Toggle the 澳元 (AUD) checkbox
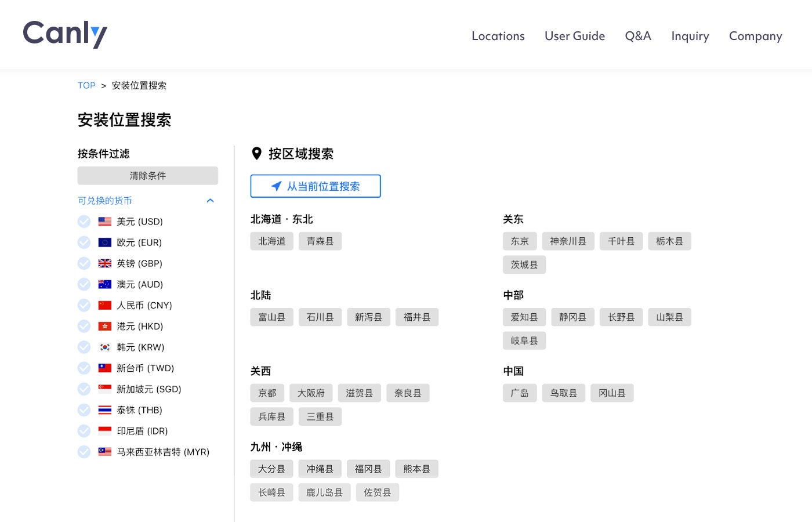The image size is (812, 522). (84, 284)
